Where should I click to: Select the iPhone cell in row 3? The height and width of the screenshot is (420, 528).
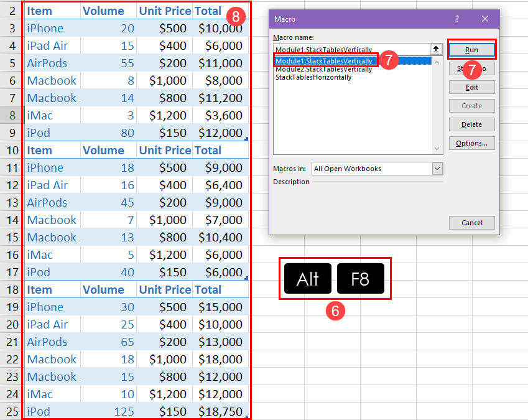(52, 28)
